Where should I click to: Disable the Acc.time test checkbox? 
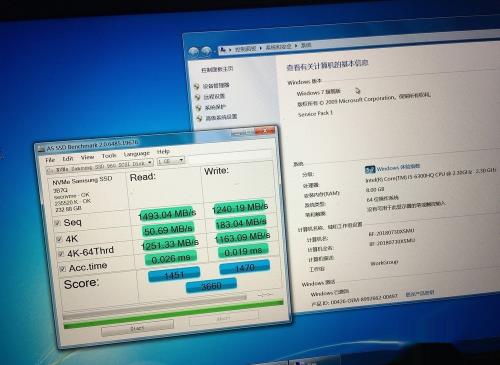coord(63,269)
